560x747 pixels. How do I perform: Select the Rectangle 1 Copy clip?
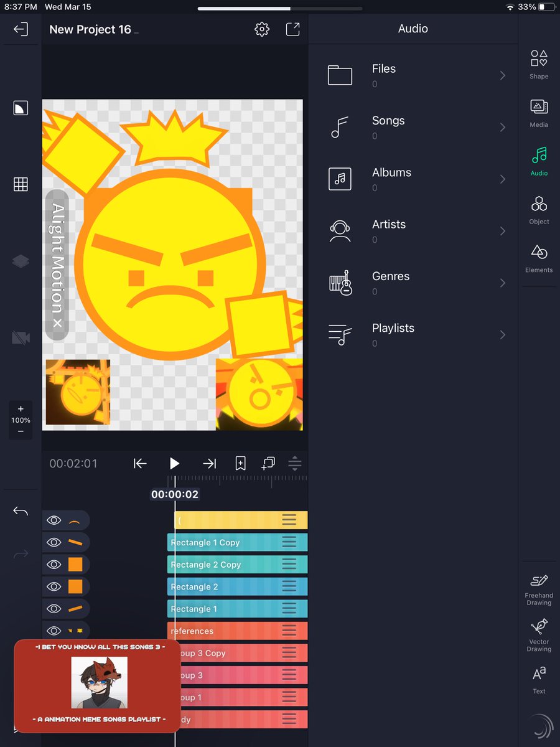click(237, 542)
